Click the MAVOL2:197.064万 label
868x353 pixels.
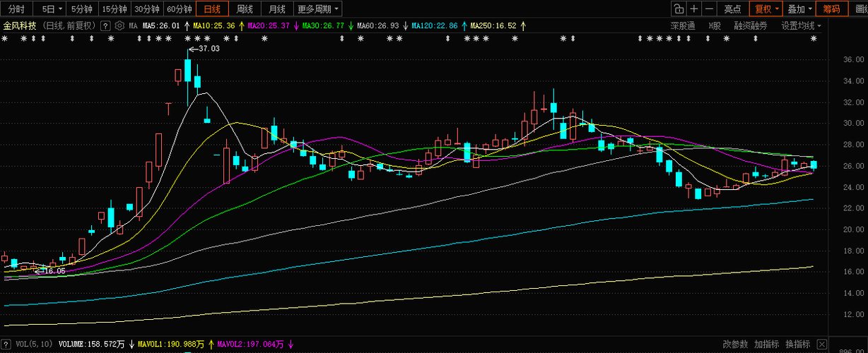(250, 345)
